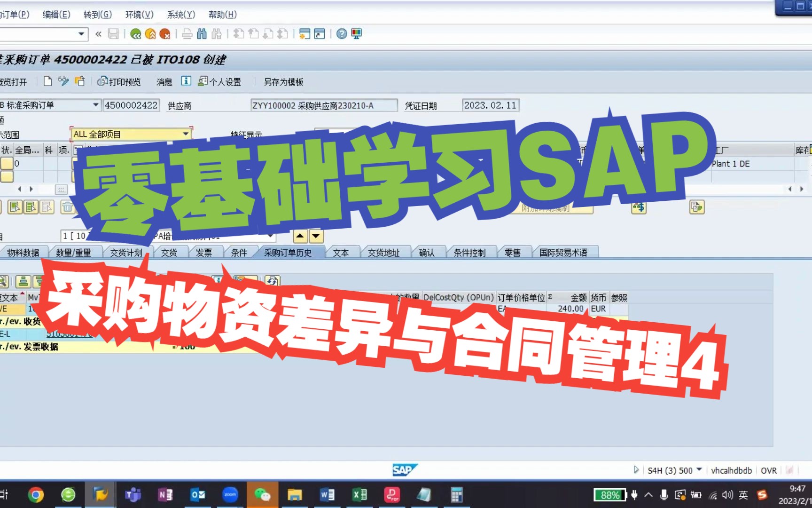
Task: Open the 系统(Y) menu
Action: coord(180,15)
